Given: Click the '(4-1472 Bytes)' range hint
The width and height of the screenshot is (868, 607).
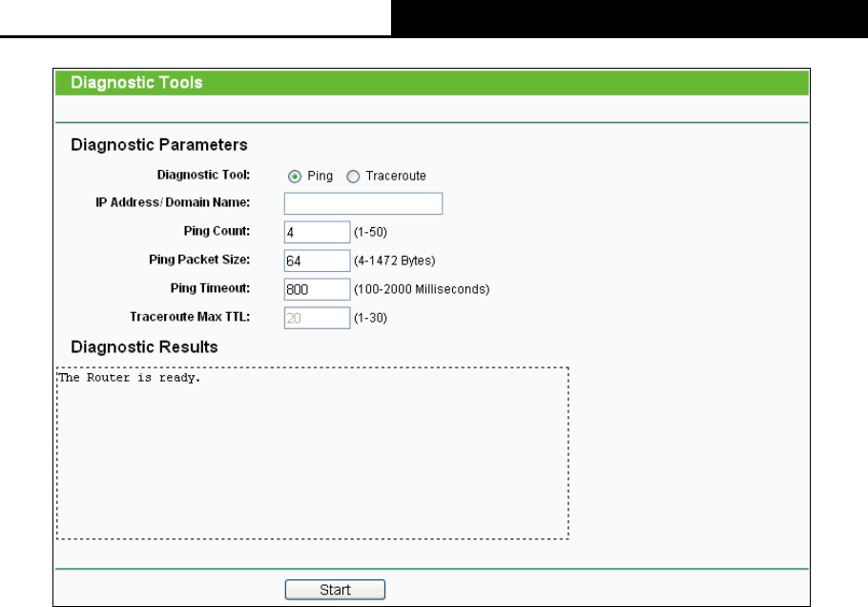Looking at the screenshot, I should point(395,261).
